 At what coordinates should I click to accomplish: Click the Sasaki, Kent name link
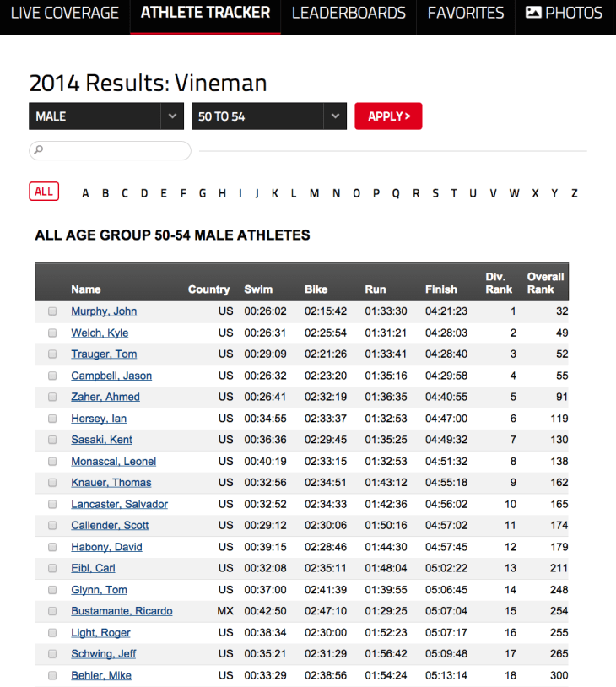[100, 440]
